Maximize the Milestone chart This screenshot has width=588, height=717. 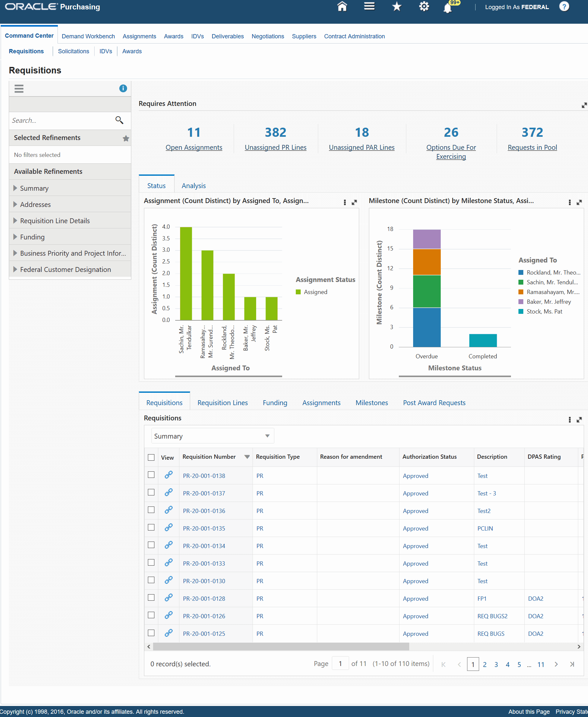[x=579, y=202]
